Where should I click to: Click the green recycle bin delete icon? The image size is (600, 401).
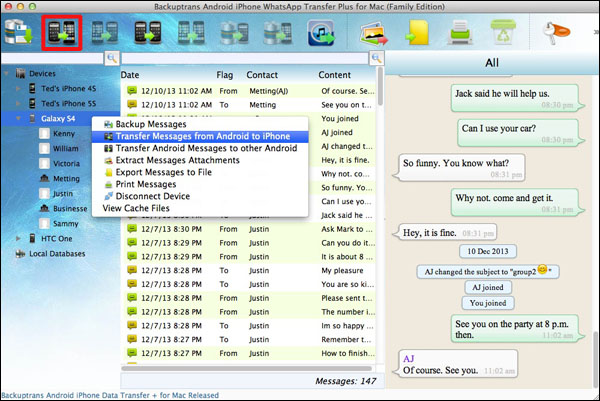click(x=503, y=32)
